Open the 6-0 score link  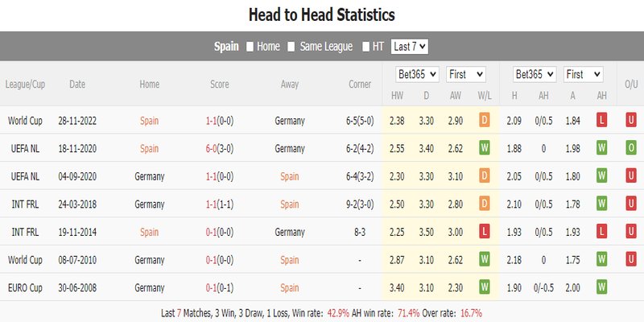(211, 148)
